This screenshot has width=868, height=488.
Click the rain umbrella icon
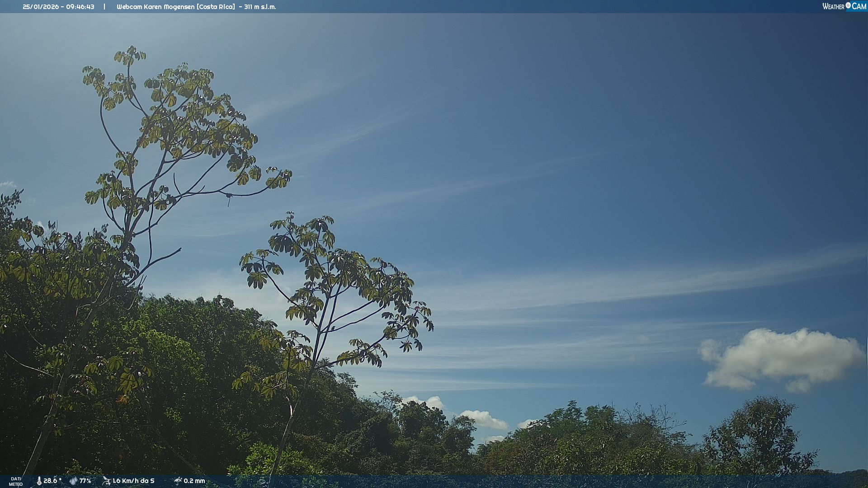[x=178, y=481]
